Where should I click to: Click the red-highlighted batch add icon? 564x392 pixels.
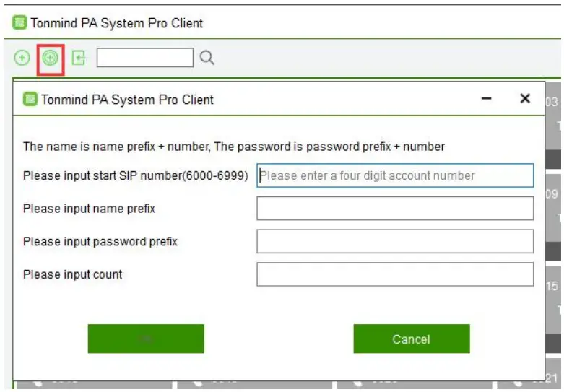click(x=50, y=58)
